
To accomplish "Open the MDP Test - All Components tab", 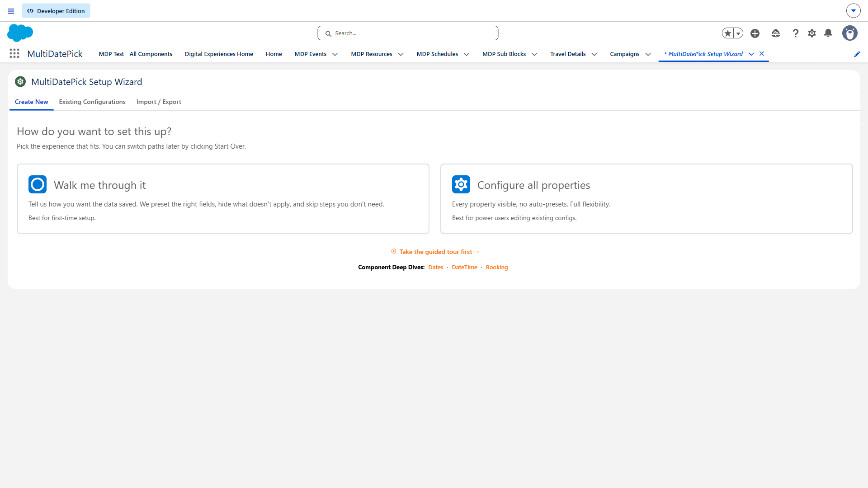I will point(136,54).
